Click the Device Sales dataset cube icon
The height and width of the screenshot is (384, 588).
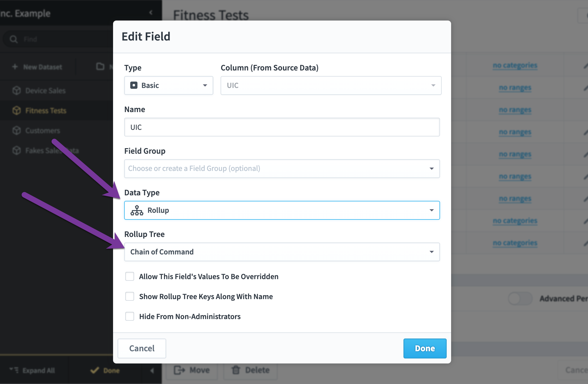coord(17,90)
